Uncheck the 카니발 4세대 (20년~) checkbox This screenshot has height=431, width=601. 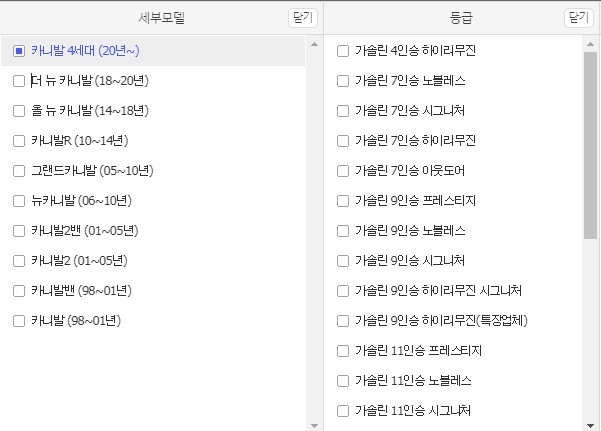tap(19, 51)
